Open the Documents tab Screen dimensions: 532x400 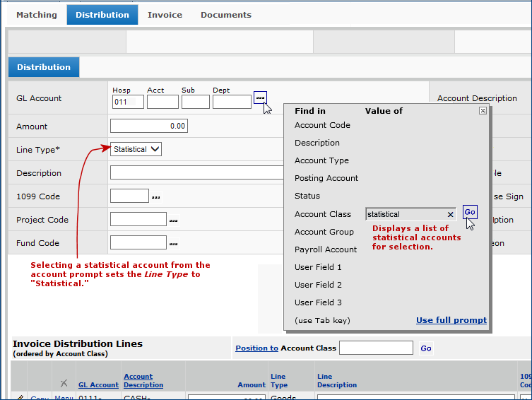pyautogui.click(x=225, y=15)
